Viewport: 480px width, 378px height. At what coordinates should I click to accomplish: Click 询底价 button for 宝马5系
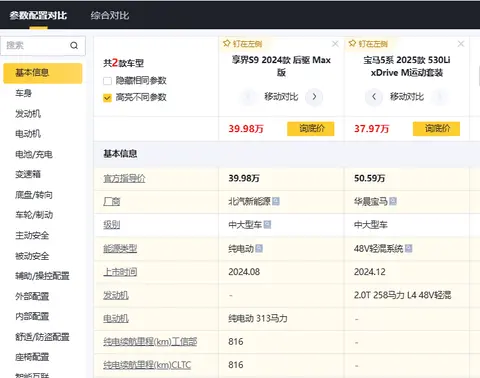(436, 129)
